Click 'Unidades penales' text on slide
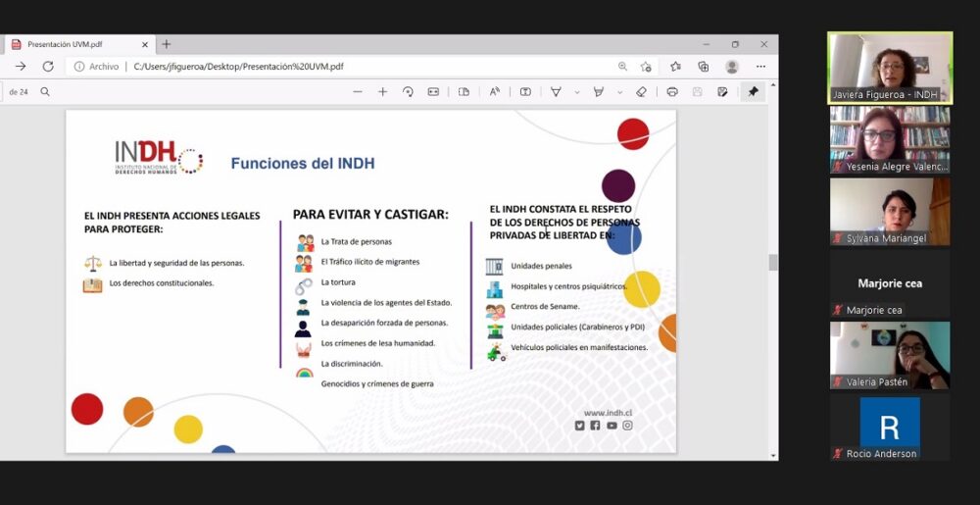This screenshot has width=980, height=505. point(541,266)
